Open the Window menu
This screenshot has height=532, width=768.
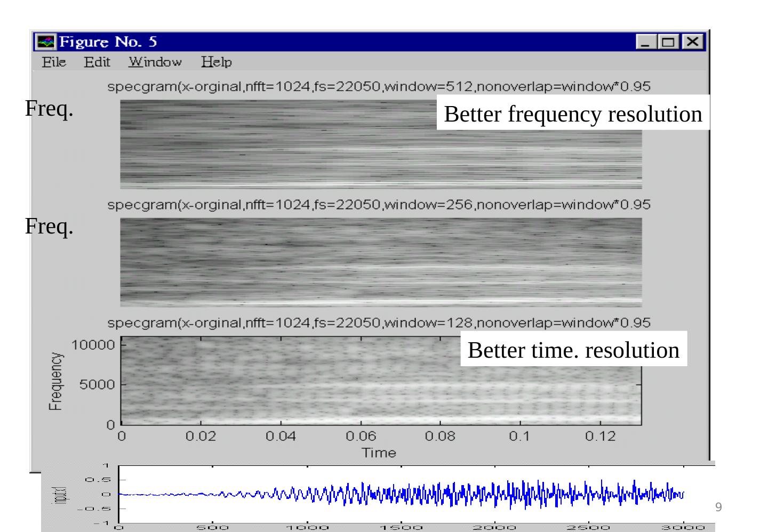click(155, 62)
